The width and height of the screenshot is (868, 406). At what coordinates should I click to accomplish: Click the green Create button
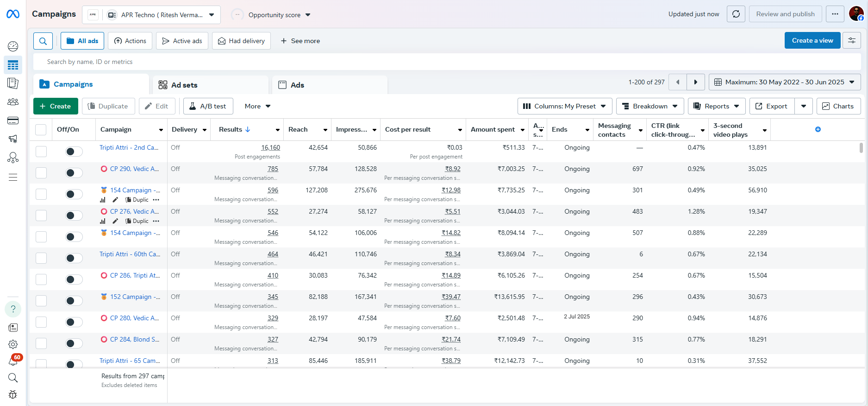(x=56, y=106)
